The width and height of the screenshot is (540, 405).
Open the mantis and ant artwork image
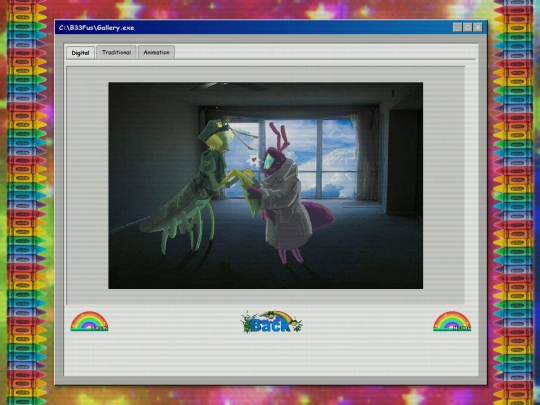point(266,185)
